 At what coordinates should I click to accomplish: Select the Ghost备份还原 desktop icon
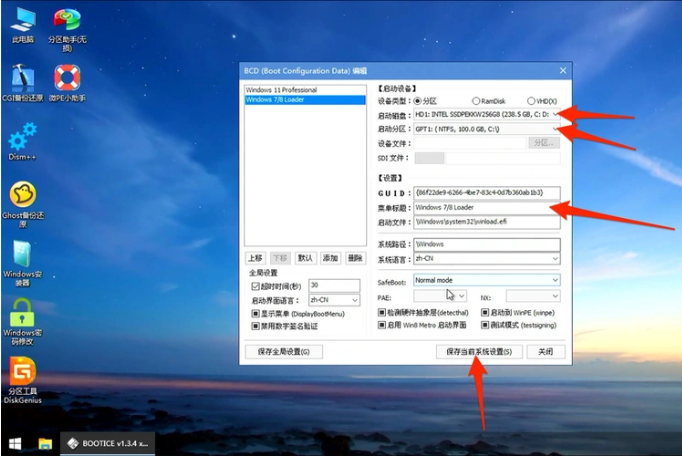pos(23,204)
